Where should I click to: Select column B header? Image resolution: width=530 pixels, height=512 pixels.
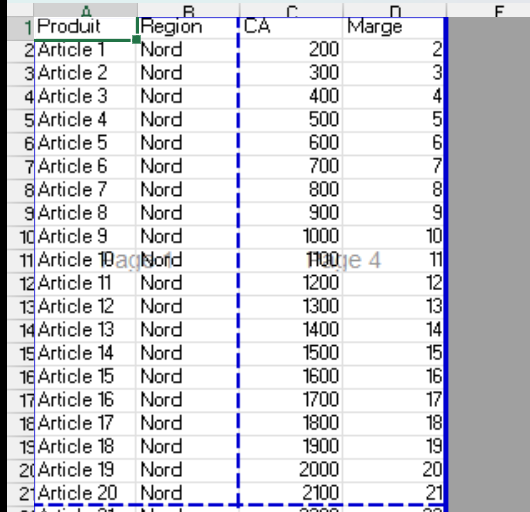(189, 10)
